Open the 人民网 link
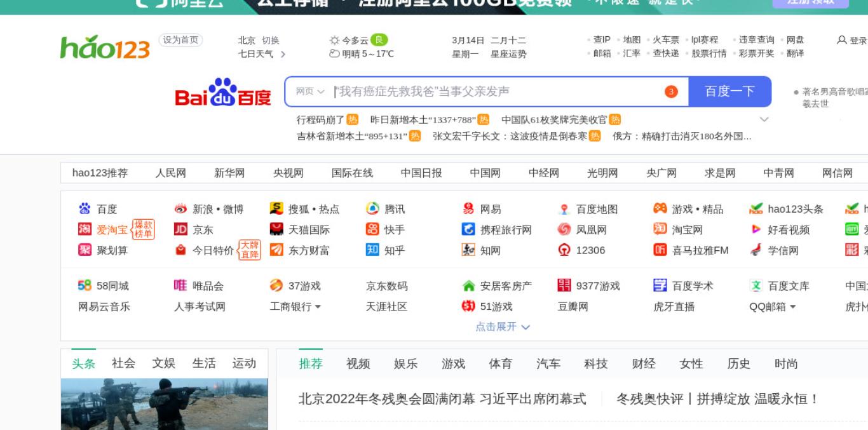The height and width of the screenshot is (430, 868). [x=171, y=173]
